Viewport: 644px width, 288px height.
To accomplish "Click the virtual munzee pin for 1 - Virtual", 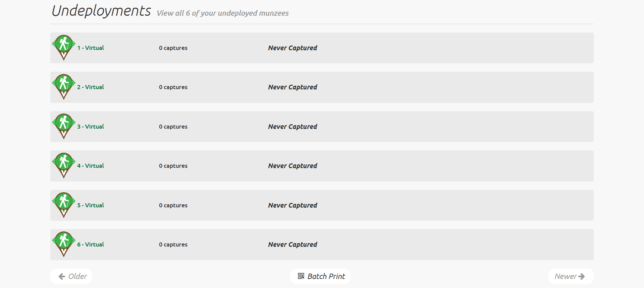I will tap(64, 47).
